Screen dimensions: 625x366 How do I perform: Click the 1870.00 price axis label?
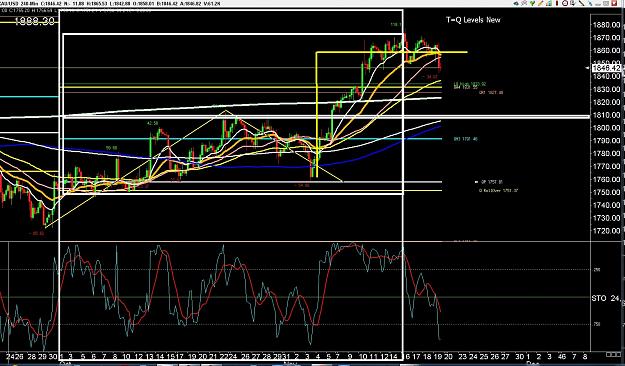pos(607,38)
